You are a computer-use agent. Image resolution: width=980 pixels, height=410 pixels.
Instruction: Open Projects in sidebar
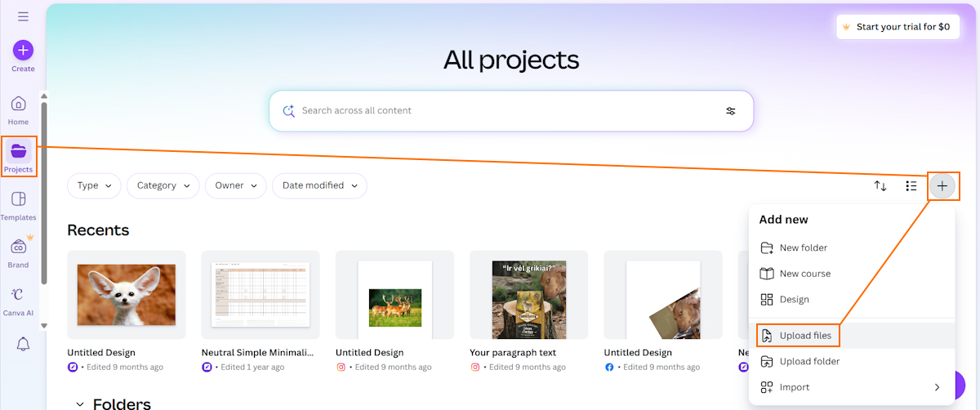pyautogui.click(x=19, y=157)
